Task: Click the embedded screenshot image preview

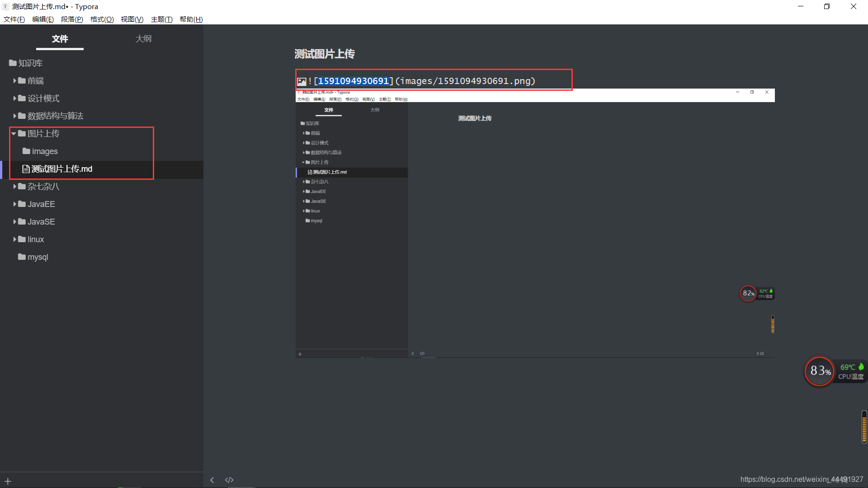Action: point(535,223)
